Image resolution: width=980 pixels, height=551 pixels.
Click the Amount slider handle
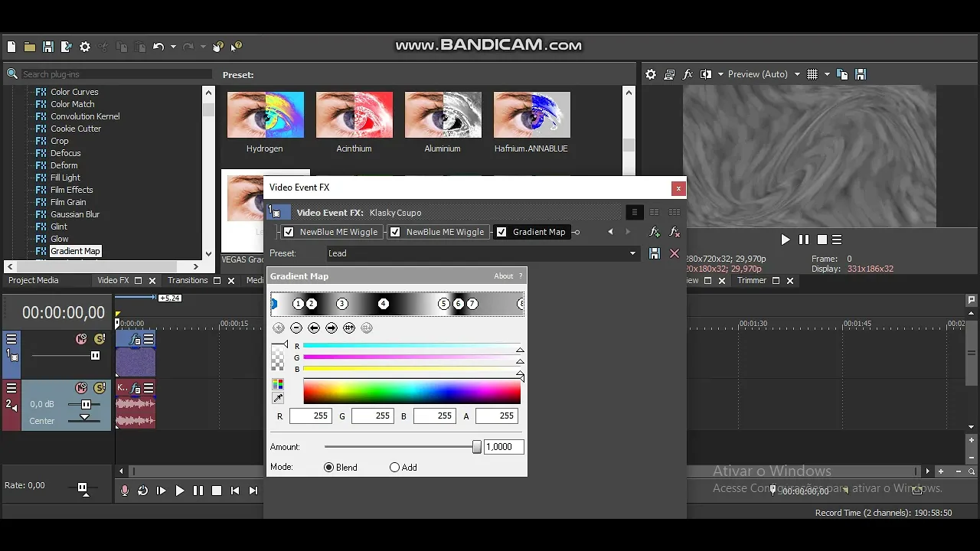tap(477, 447)
